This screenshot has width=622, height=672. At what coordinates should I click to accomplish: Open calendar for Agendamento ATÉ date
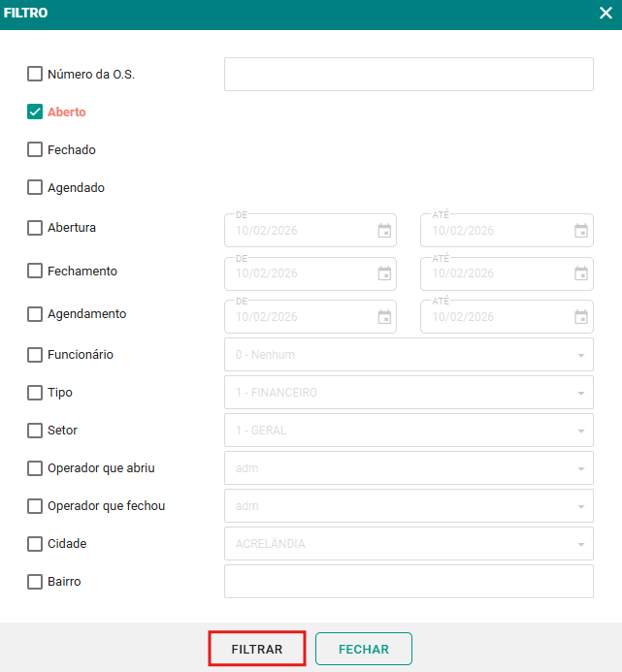pyautogui.click(x=581, y=317)
